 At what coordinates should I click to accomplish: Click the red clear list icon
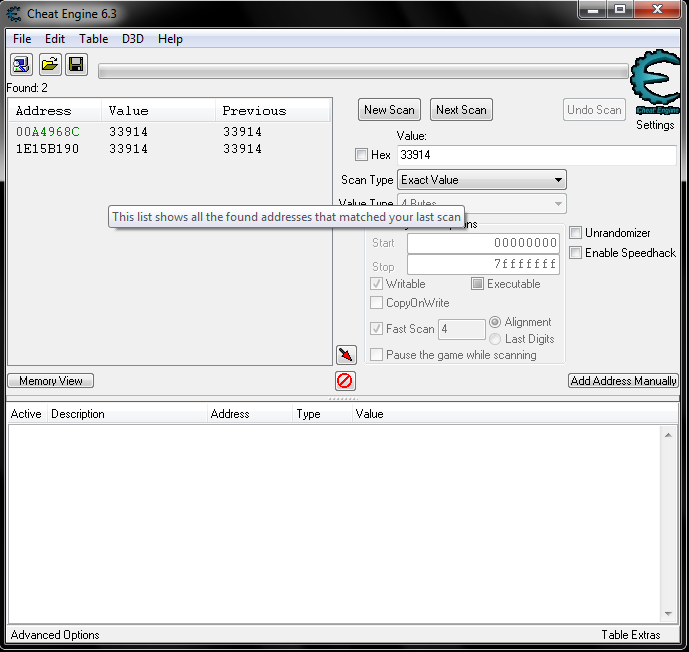345,381
